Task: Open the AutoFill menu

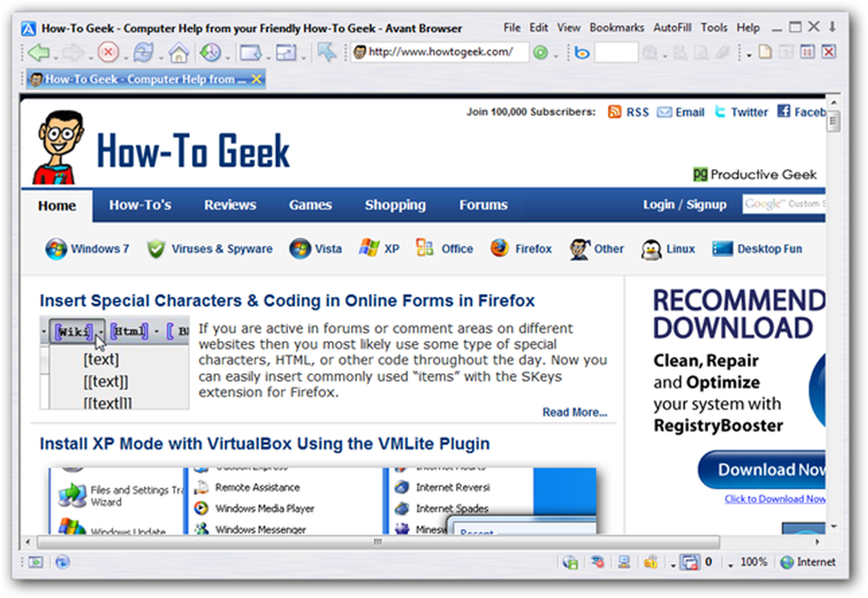Action: [672, 28]
